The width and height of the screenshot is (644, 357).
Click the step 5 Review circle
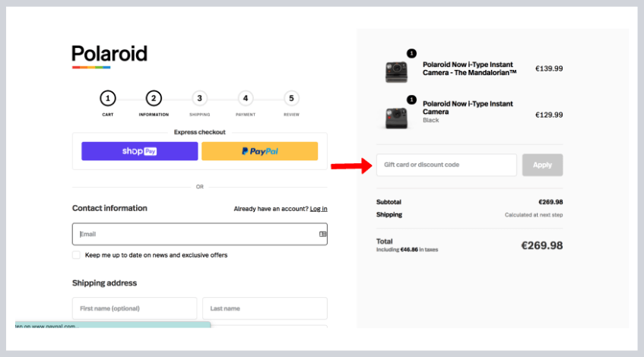(291, 98)
